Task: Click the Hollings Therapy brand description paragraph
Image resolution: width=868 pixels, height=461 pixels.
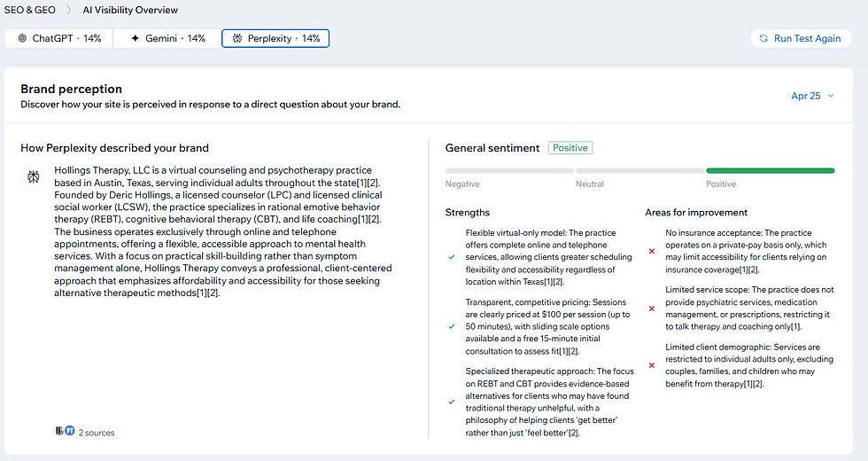Action: [x=222, y=231]
